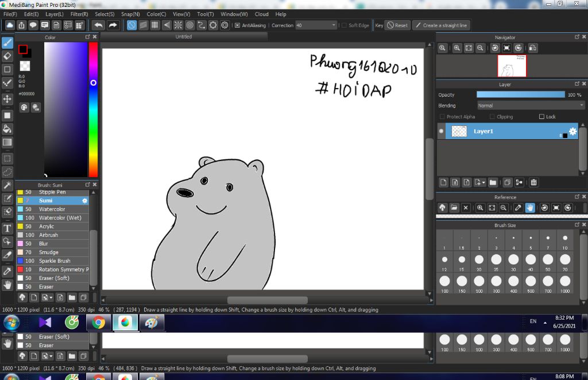Enable radial snap guide
The width and height of the screenshot is (588, 380).
point(178,25)
